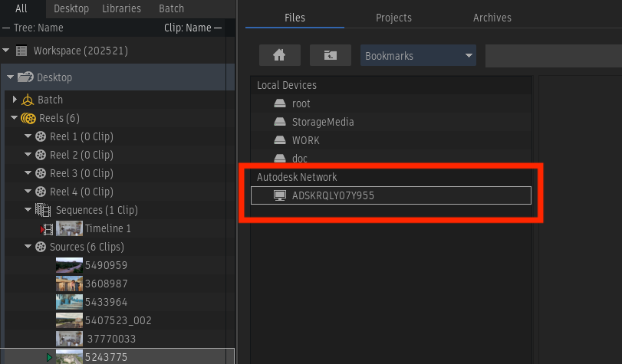Click the Sources reel icon

(41, 247)
